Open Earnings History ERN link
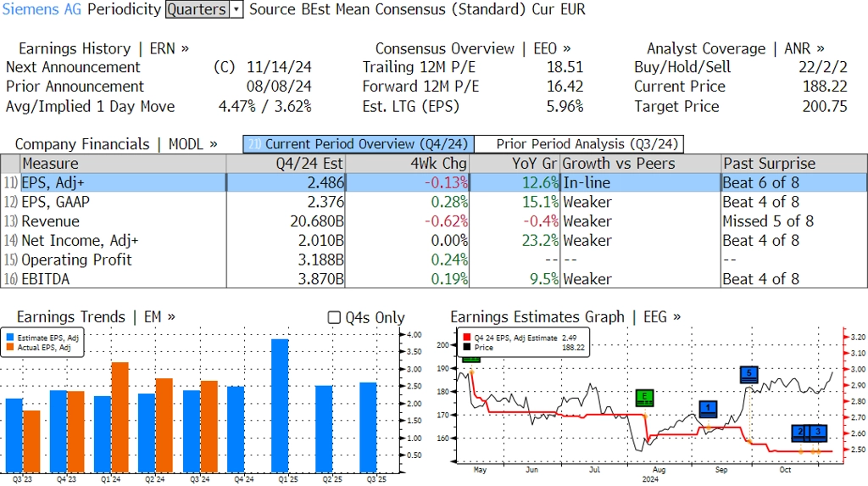The height and width of the screenshot is (486, 868). (103, 48)
